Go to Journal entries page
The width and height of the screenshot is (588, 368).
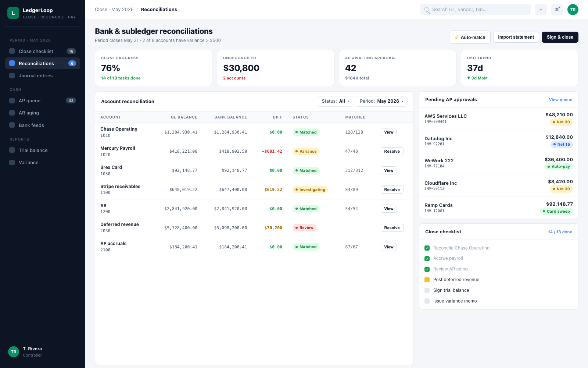(x=43, y=75)
